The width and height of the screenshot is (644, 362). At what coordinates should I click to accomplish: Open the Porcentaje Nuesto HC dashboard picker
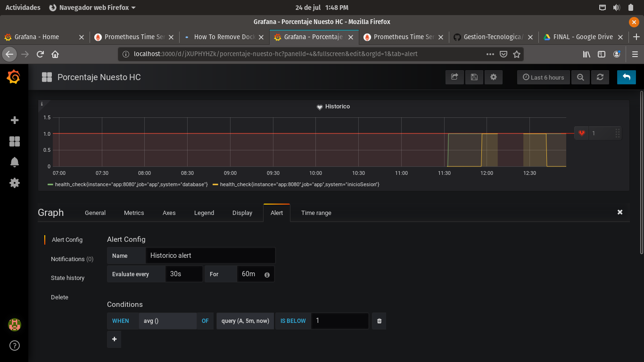coord(91,77)
